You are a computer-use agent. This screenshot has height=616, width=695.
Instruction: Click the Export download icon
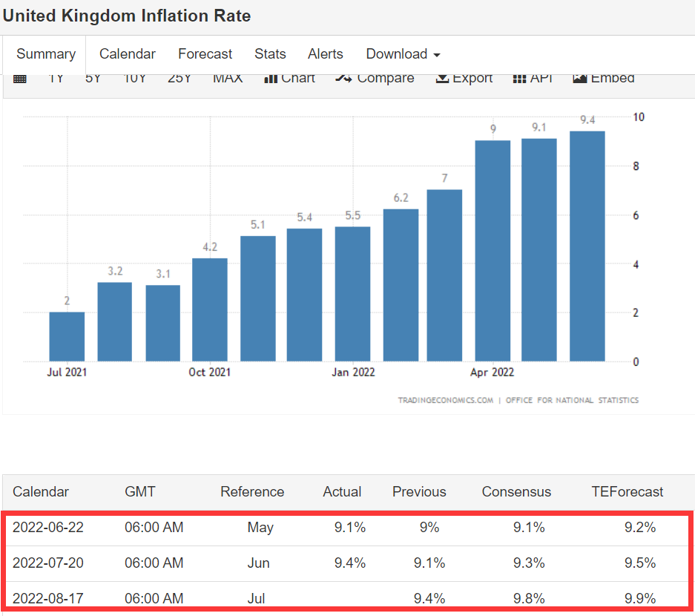(x=442, y=78)
